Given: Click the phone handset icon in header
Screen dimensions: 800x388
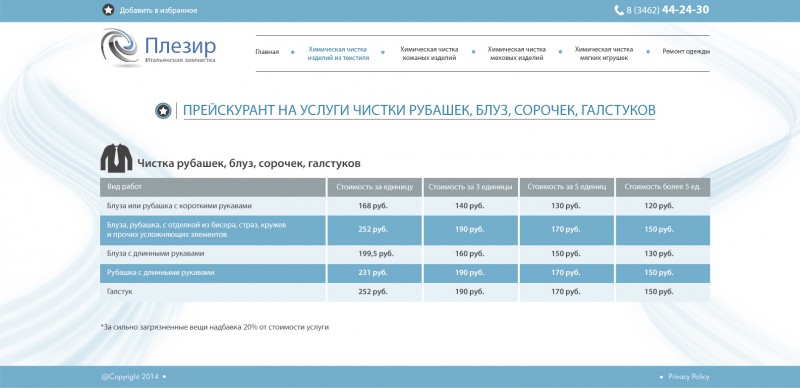Looking at the screenshot, I should 619,10.
